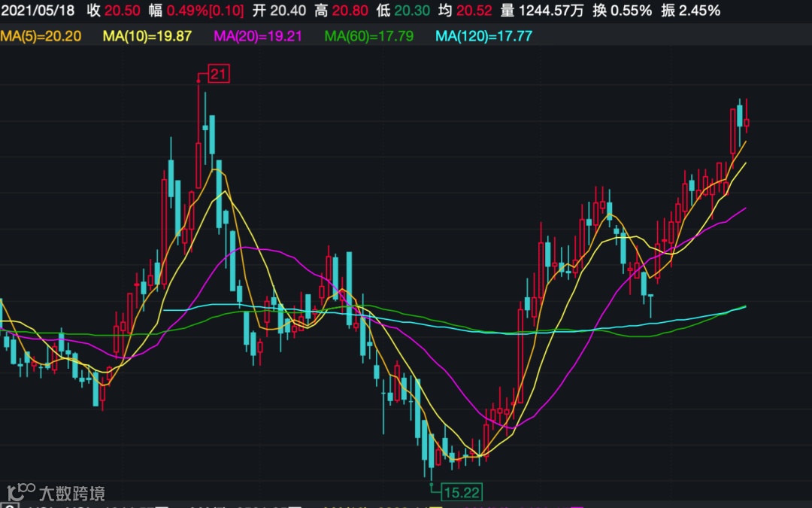Click the change percent 0.49%[0.10] value
The image size is (812, 508).
205,11
